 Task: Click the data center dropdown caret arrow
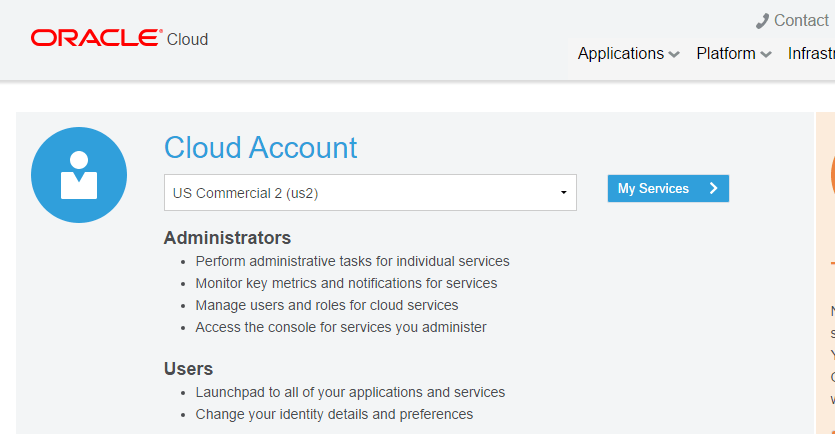click(563, 193)
